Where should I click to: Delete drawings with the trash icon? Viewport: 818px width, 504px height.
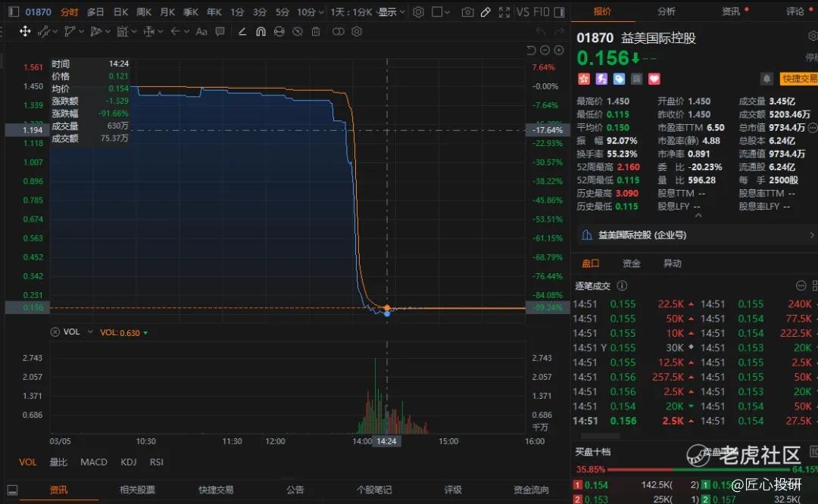(x=316, y=31)
